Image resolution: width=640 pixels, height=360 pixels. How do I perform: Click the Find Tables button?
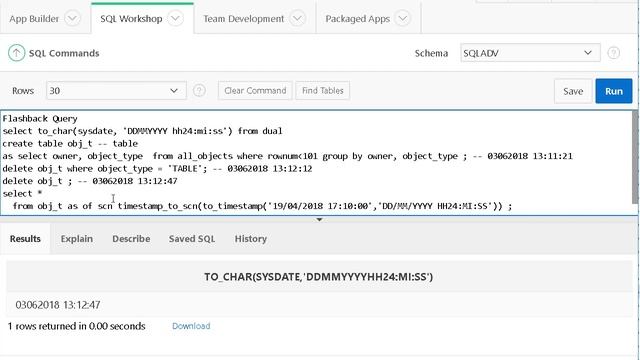point(322,91)
